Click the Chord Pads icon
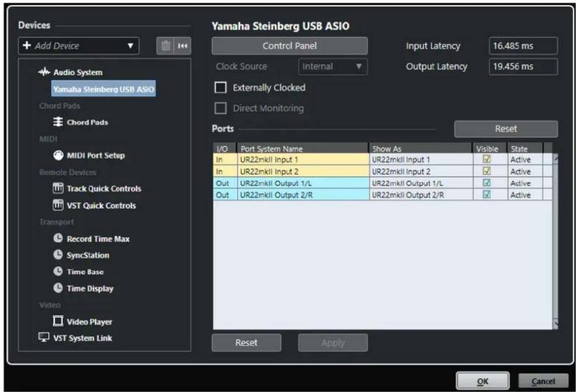The height and width of the screenshot is (392, 576). coord(57,122)
